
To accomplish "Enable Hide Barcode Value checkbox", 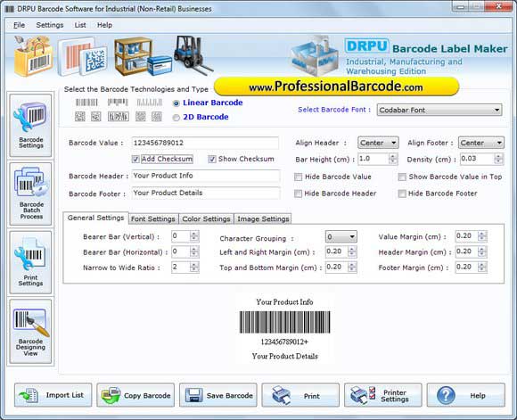I will click(x=298, y=177).
